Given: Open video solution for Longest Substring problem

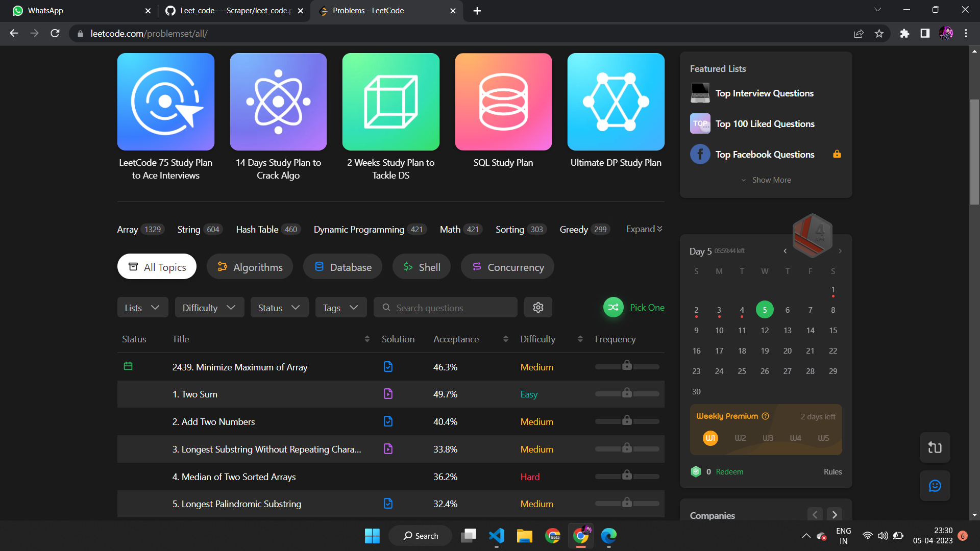Looking at the screenshot, I should click(388, 449).
